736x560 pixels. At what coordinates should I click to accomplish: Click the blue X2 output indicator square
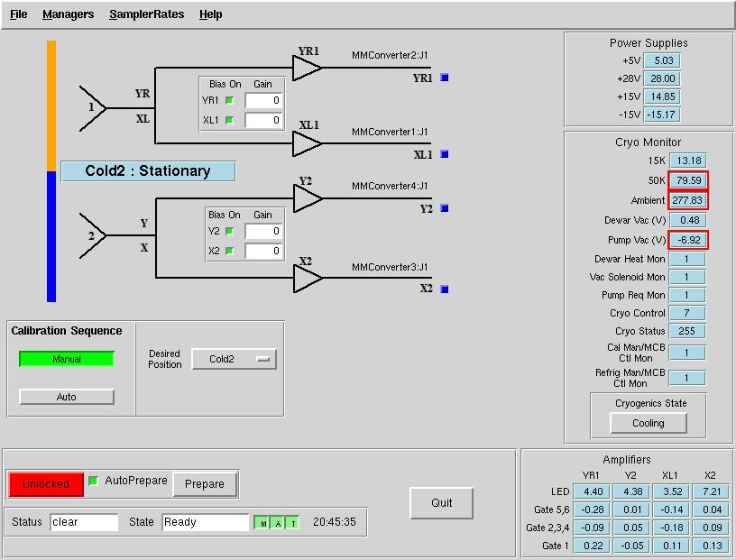(x=445, y=289)
